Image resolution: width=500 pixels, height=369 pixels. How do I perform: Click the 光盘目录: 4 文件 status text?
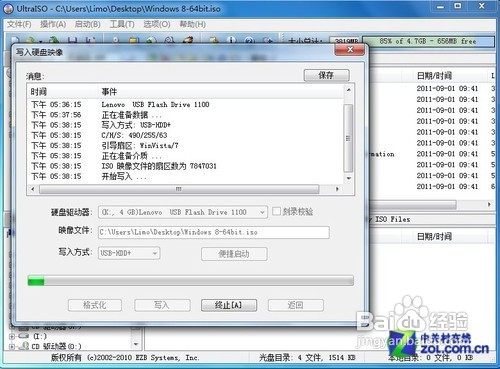pos(307,358)
